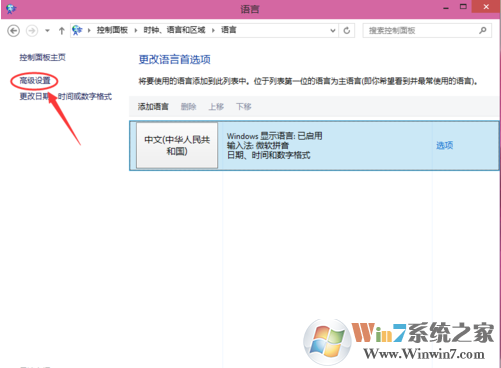This screenshot has height=368, width=501.
Task: Refresh the control panel page
Action: 347,31
